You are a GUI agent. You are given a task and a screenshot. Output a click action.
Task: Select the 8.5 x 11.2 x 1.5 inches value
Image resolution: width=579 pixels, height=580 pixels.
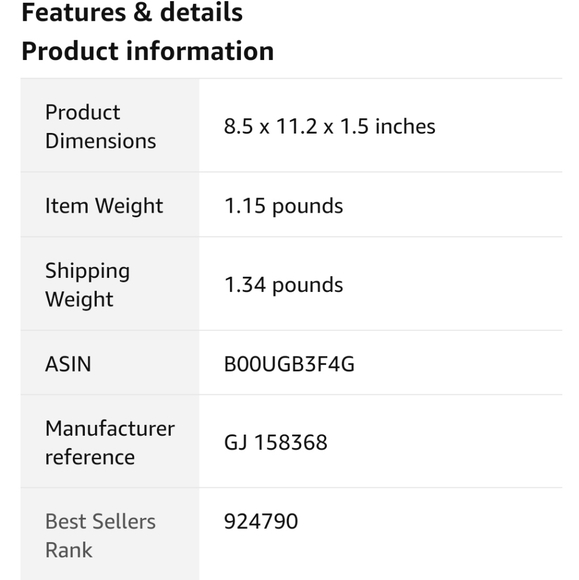(x=330, y=127)
